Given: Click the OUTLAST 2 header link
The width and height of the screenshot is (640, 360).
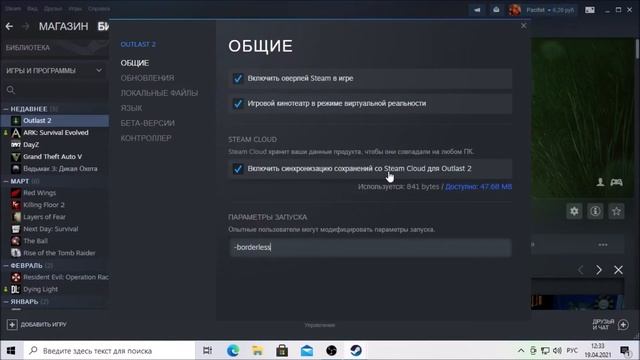Looking at the screenshot, I should [138, 44].
